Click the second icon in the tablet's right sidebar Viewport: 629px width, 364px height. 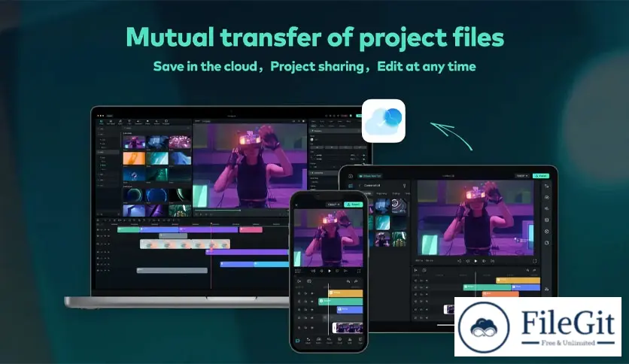[x=547, y=197]
